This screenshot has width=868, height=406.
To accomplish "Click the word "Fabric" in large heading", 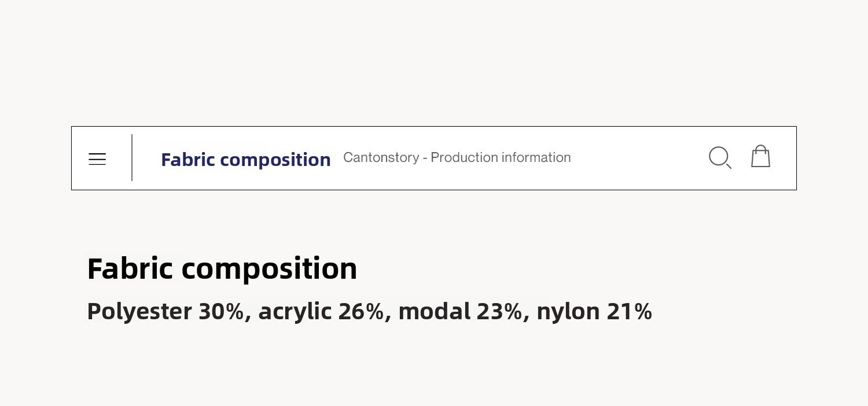I will [130, 269].
